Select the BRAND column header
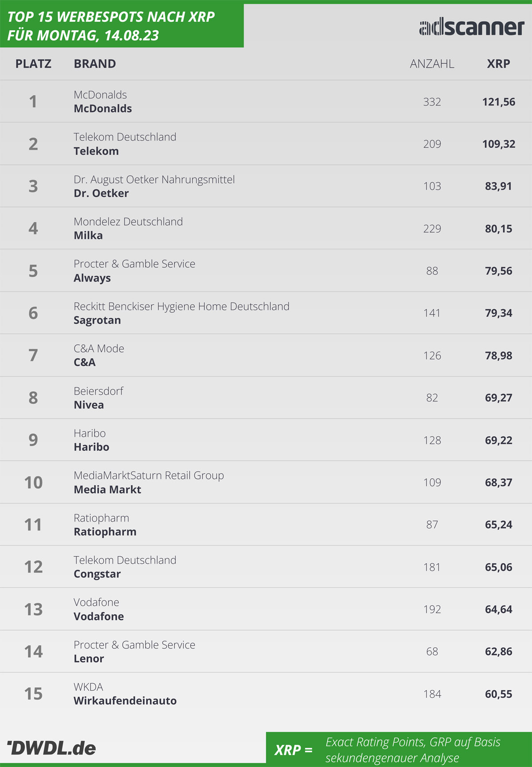 point(95,64)
